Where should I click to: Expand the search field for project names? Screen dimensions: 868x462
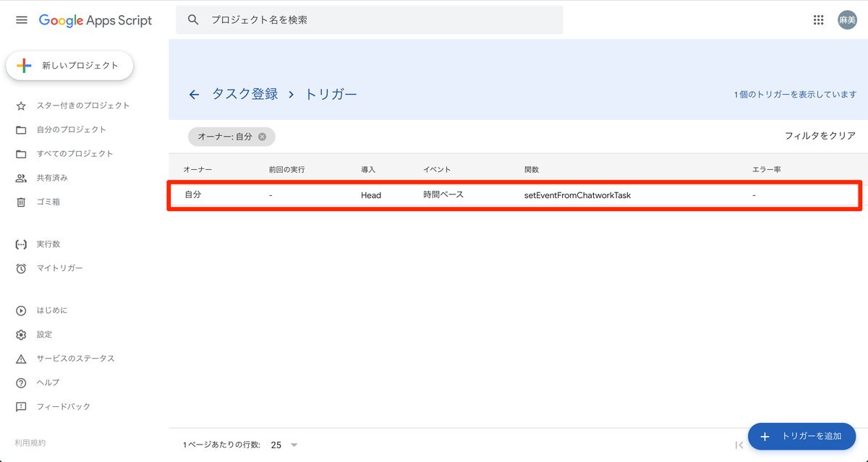pyautogui.click(x=369, y=20)
